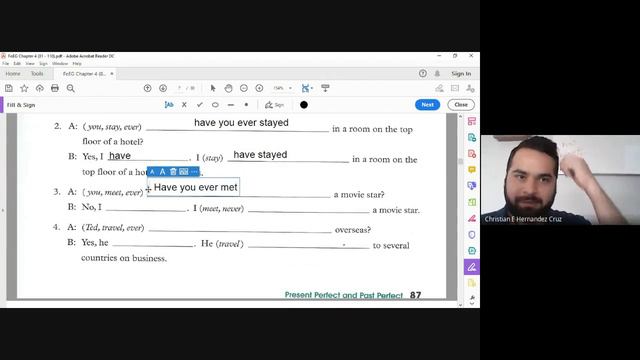Go to the next page with down arrow

tap(163, 88)
